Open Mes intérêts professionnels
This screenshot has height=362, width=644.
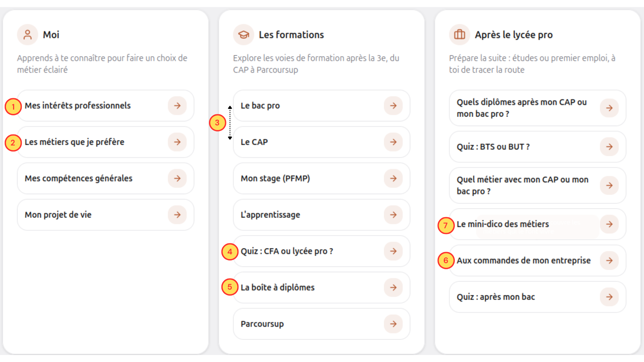[x=106, y=106]
